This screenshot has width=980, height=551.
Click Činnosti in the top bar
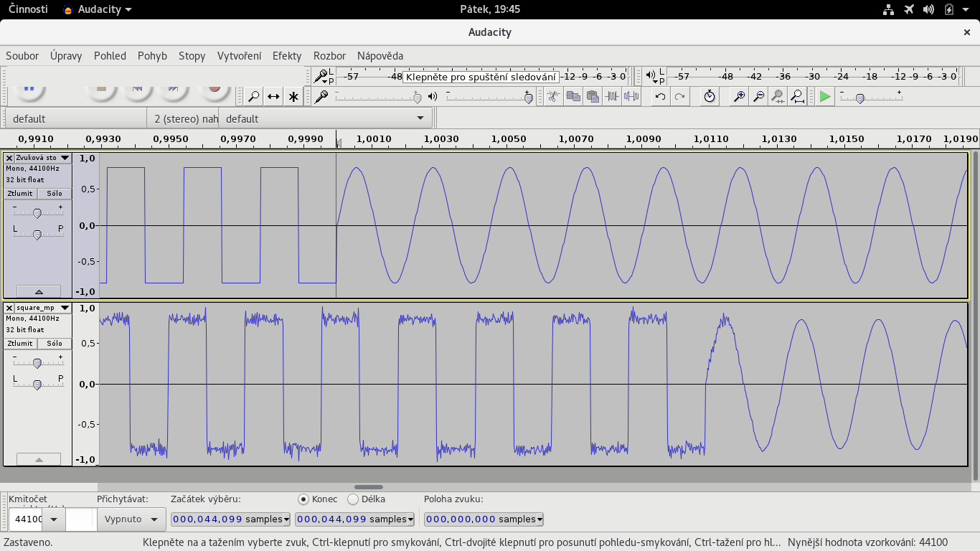click(29, 9)
